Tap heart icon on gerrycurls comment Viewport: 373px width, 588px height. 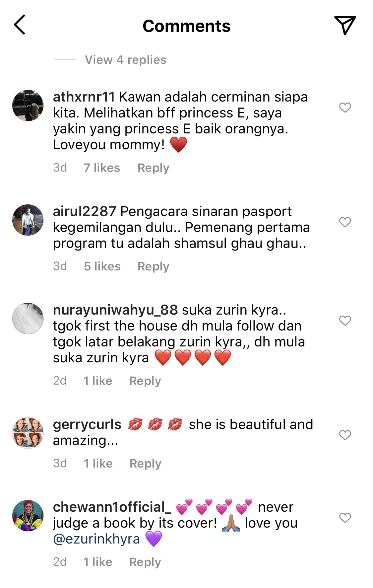point(345,435)
